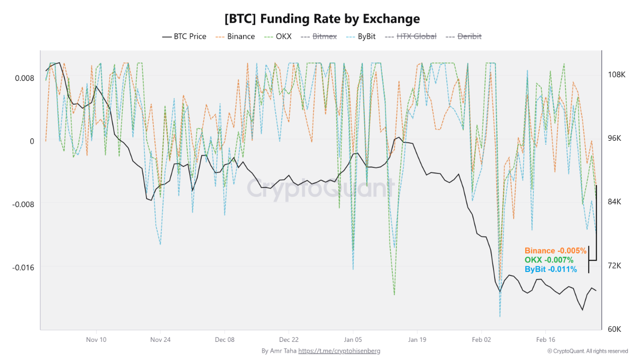The image size is (644, 362).
Task: Click the 60K price axis label
Action: (615, 329)
